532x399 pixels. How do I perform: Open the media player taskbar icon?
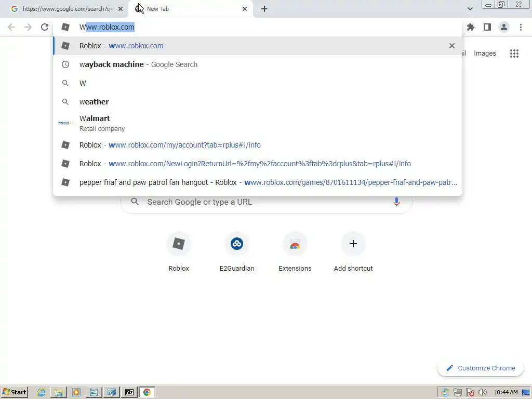pyautogui.click(x=76, y=392)
